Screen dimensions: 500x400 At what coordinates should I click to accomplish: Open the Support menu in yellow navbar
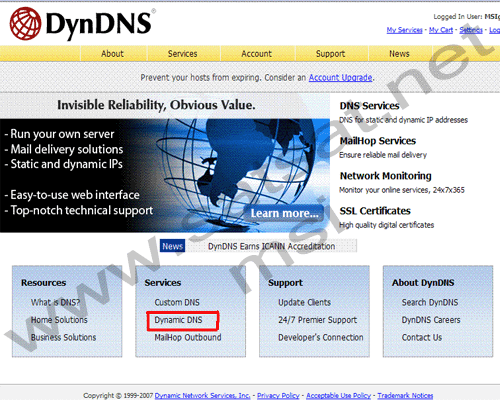click(x=330, y=54)
